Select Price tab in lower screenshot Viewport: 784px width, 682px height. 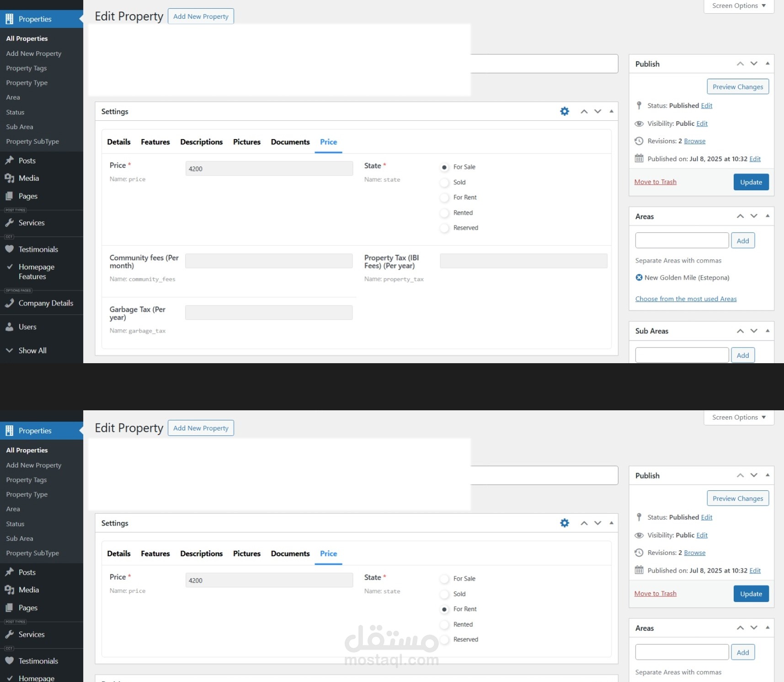pyautogui.click(x=329, y=553)
